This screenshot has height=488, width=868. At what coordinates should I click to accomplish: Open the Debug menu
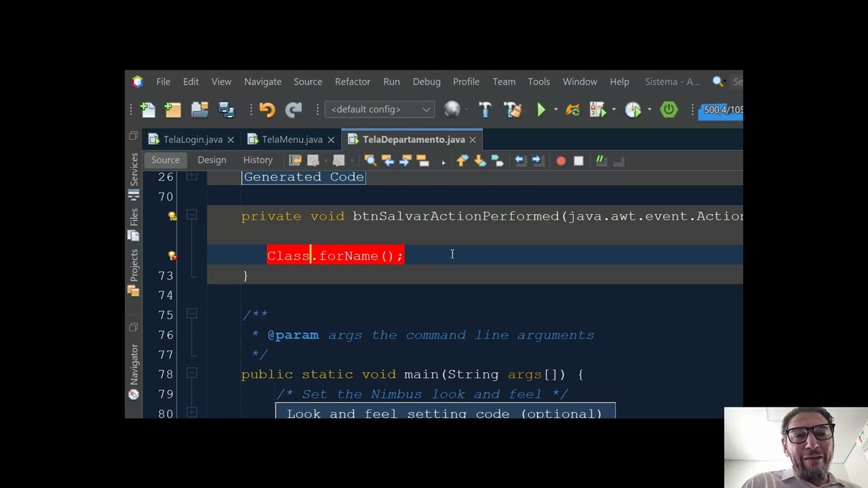pyautogui.click(x=427, y=81)
